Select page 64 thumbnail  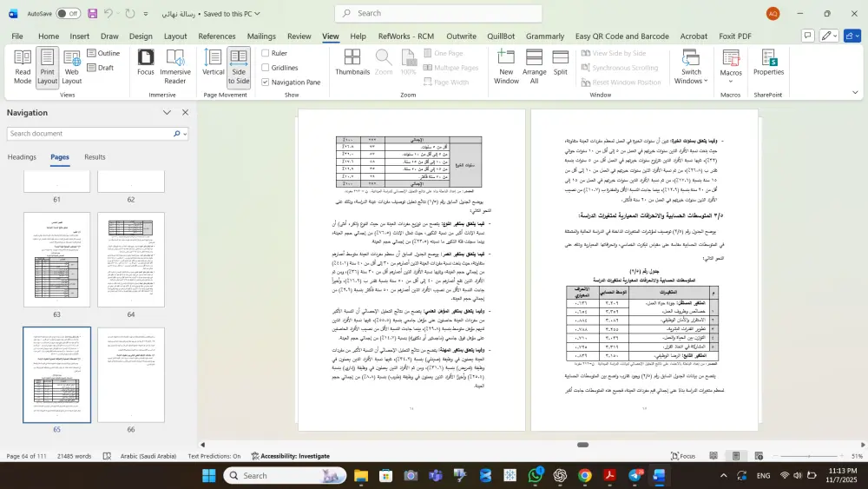(x=131, y=259)
